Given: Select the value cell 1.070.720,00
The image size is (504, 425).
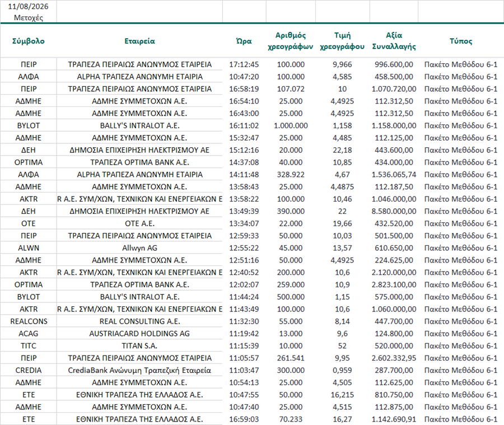Looking at the screenshot, I should click(x=394, y=88).
